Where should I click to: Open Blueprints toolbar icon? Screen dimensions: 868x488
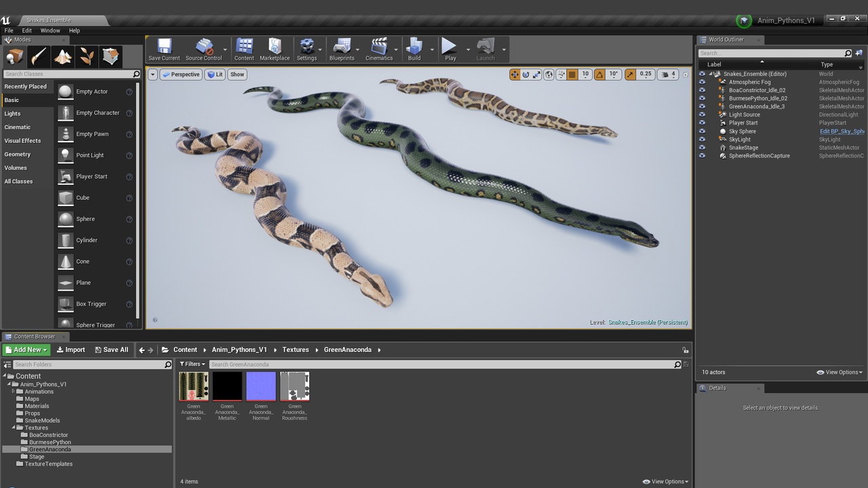click(342, 49)
